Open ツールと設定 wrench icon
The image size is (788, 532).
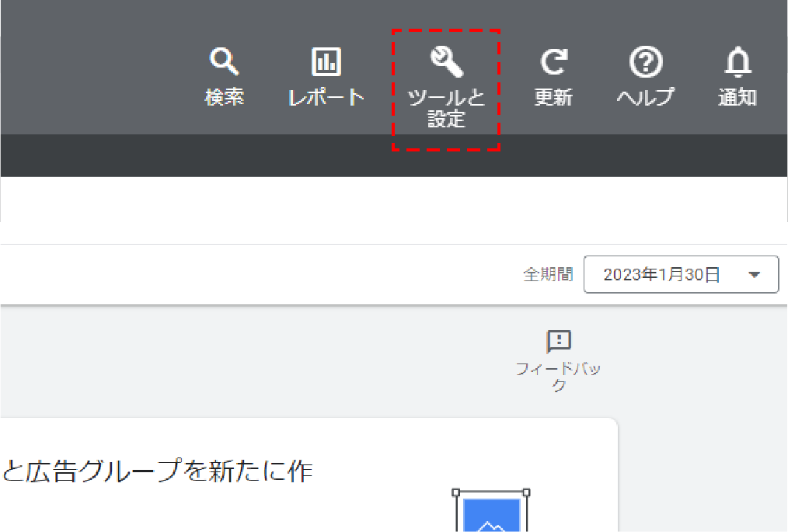(x=446, y=62)
